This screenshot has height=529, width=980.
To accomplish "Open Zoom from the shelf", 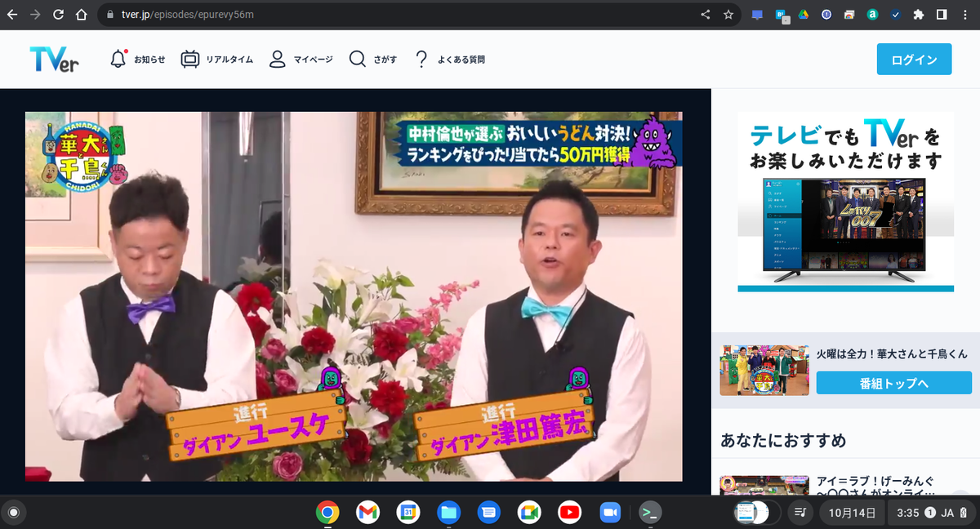I will point(609,513).
